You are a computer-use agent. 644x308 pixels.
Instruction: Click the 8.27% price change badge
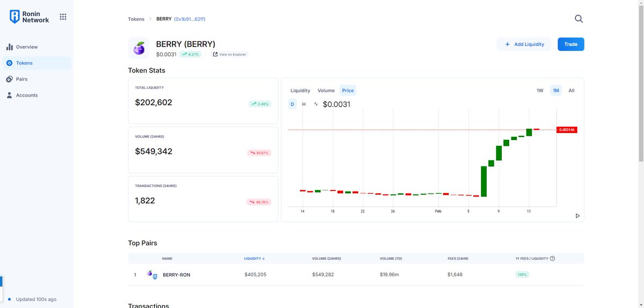191,54
